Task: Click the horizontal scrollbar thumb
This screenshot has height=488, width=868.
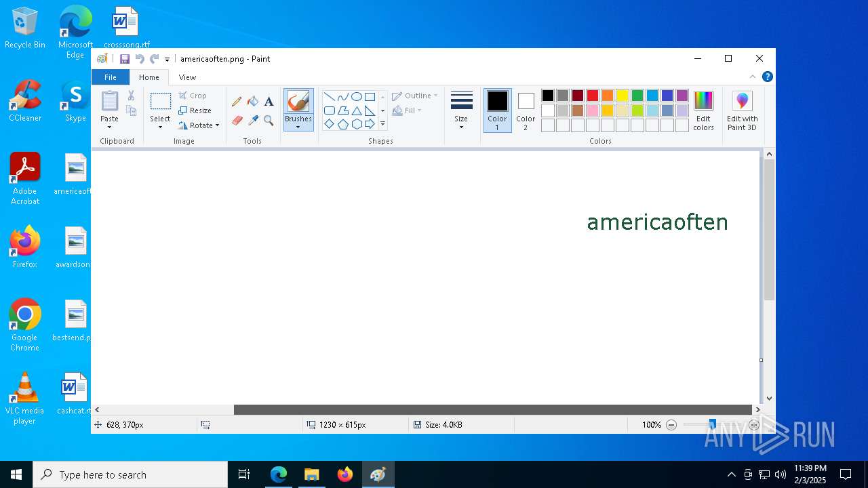Action: click(493, 409)
